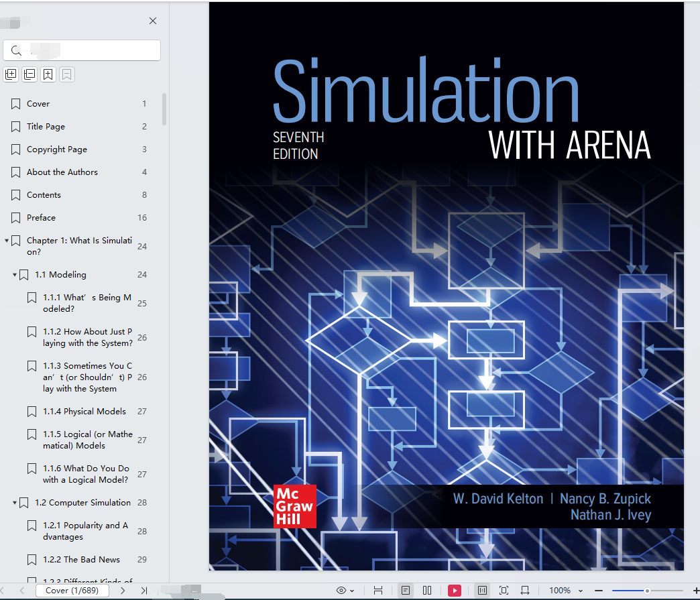
Task: Open 1.1.1 What's Being Modeled? bookmark
Action: click(x=87, y=303)
